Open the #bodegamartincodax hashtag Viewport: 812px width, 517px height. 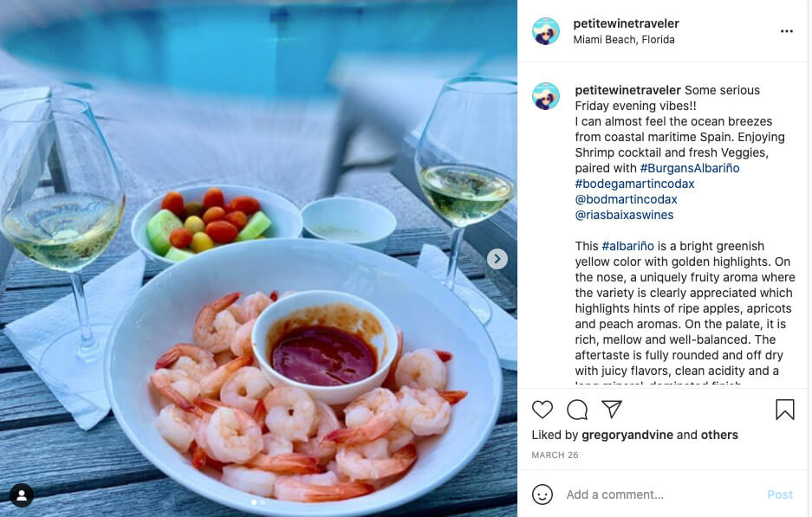634,184
